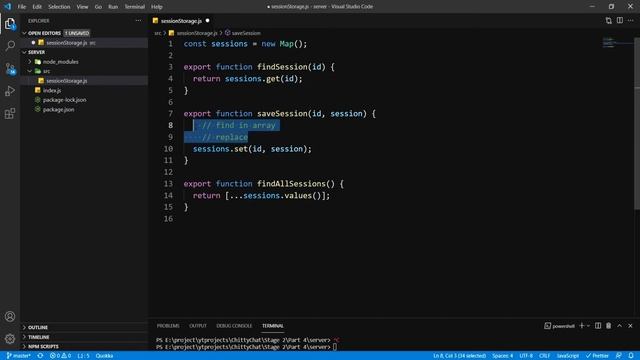Open the View menu
The image size is (640, 360).
pyautogui.click(x=82, y=7)
